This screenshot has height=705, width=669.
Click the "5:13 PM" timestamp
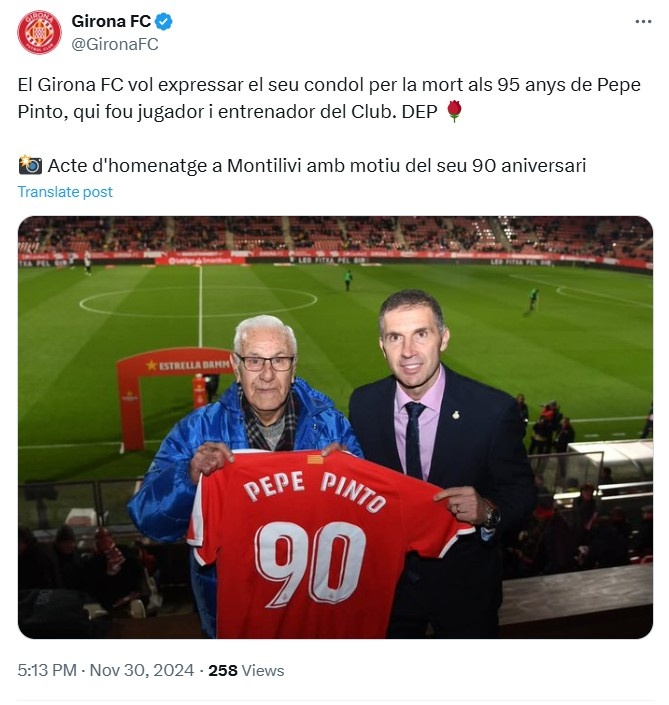[x=46, y=670]
